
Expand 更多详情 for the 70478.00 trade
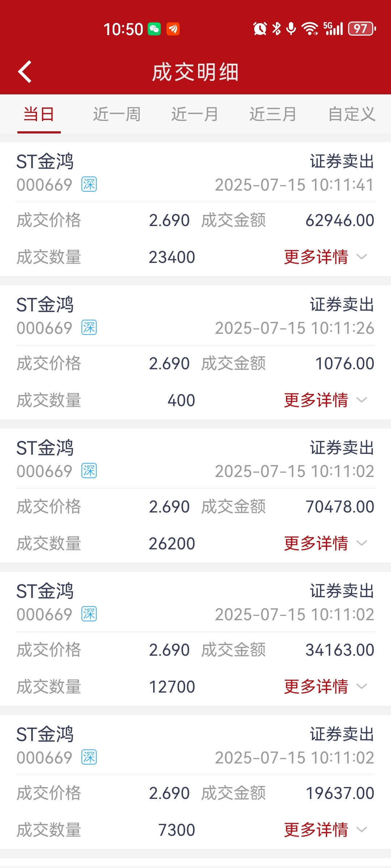point(325,543)
